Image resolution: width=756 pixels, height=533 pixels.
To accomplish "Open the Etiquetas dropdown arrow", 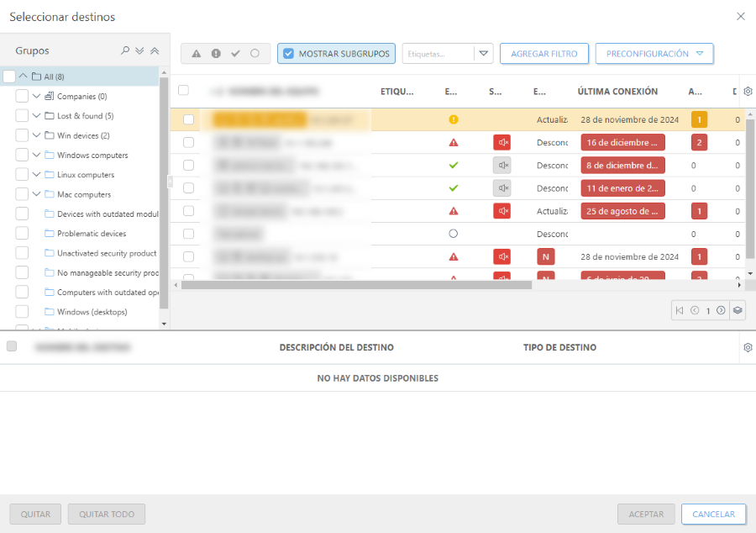I will click(x=483, y=54).
